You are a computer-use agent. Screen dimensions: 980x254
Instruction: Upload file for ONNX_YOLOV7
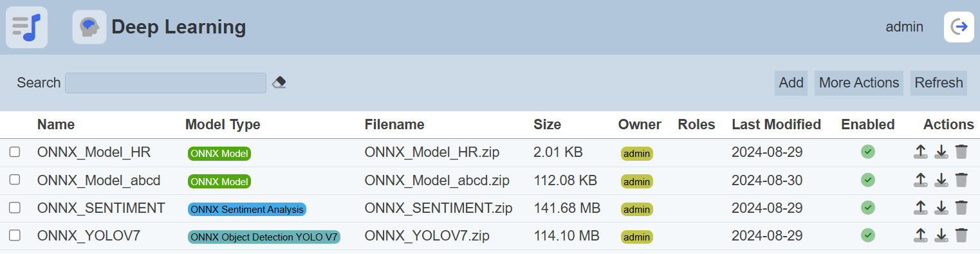coord(921,235)
